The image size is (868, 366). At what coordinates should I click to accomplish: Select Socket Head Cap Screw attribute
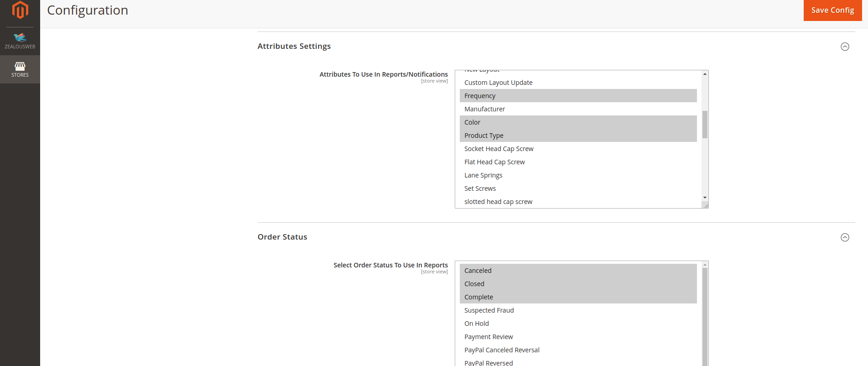(499, 149)
